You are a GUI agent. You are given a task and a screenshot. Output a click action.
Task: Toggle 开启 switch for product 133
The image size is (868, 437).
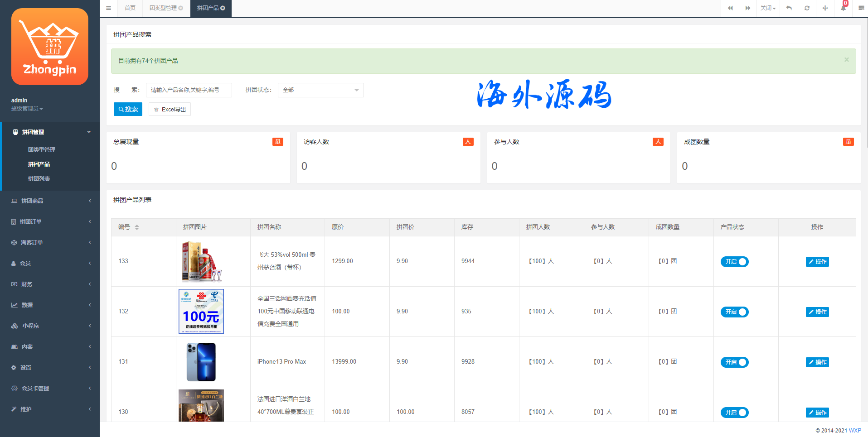734,262
